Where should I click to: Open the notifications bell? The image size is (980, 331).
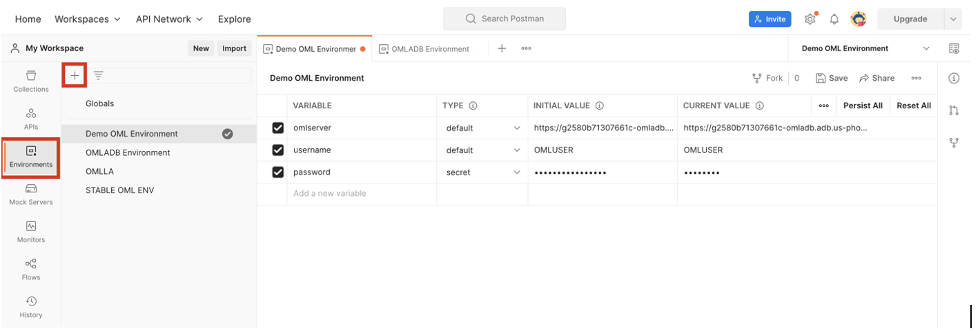pos(834,19)
